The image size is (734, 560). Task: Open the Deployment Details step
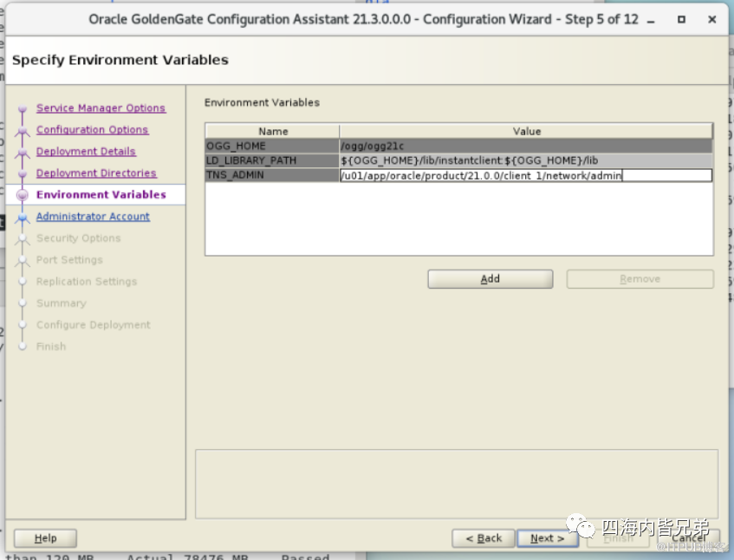pos(86,151)
